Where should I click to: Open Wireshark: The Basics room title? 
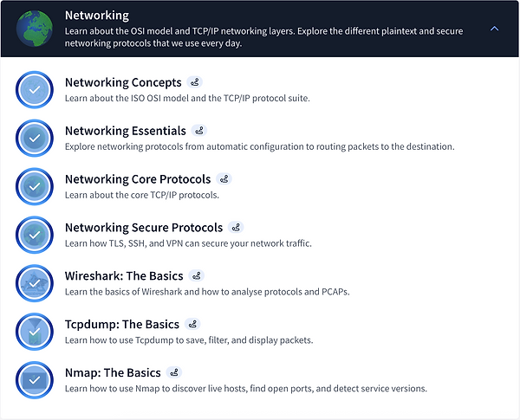(124, 276)
